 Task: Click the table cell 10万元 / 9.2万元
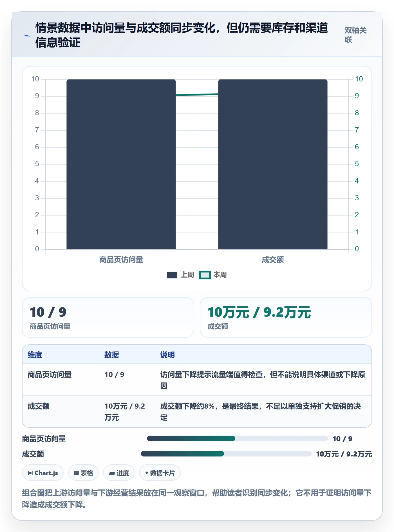click(x=125, y=412)
